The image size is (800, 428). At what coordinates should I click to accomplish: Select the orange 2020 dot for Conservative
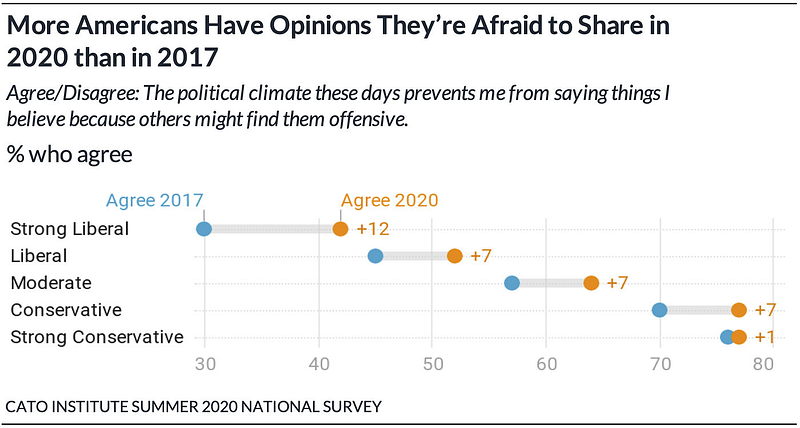739,310
